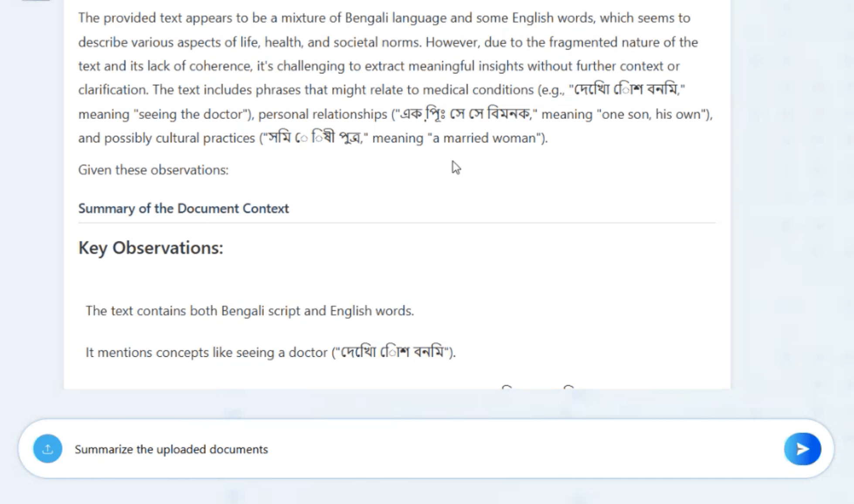Image resolution: width=854 pixels, height=504 pixels.
Task: Click the words 'medical conditions' in the paragraph
Action: (478, 90)
